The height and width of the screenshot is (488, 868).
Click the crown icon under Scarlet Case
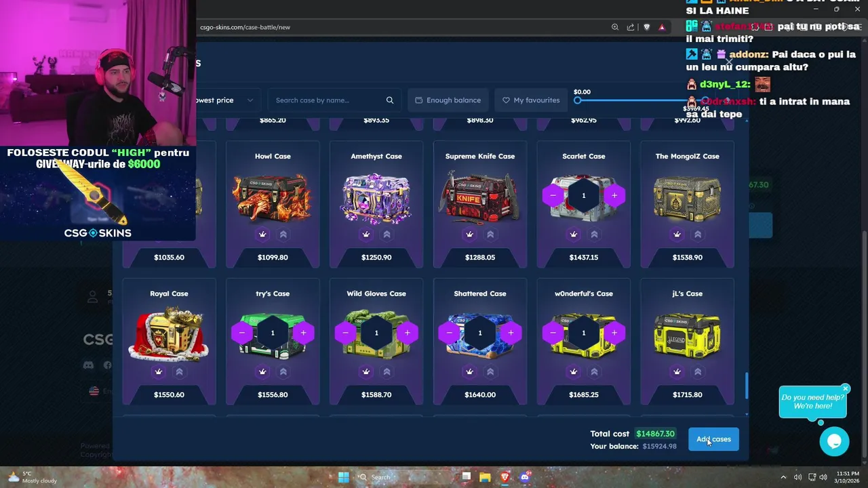pyautogui.click(x=573, y=235)
